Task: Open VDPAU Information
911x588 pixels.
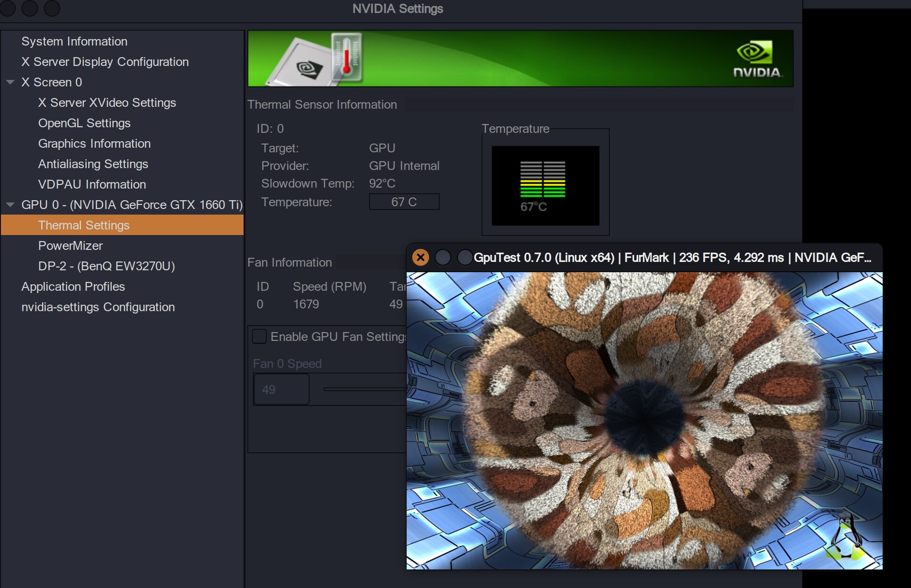Action: (92, 184)
